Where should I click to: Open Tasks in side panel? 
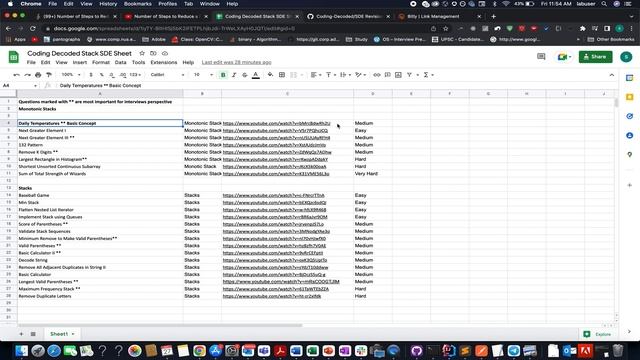tap(629, 116)
